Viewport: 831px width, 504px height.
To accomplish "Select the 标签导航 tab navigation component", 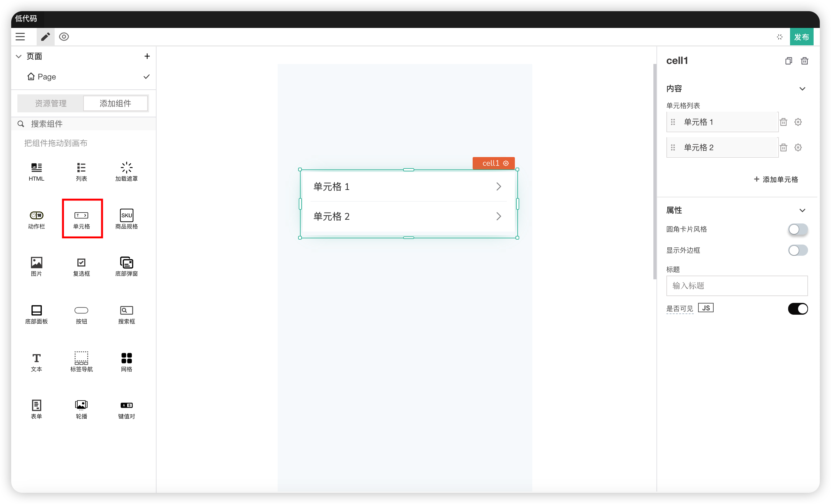I will click(81, 362).
